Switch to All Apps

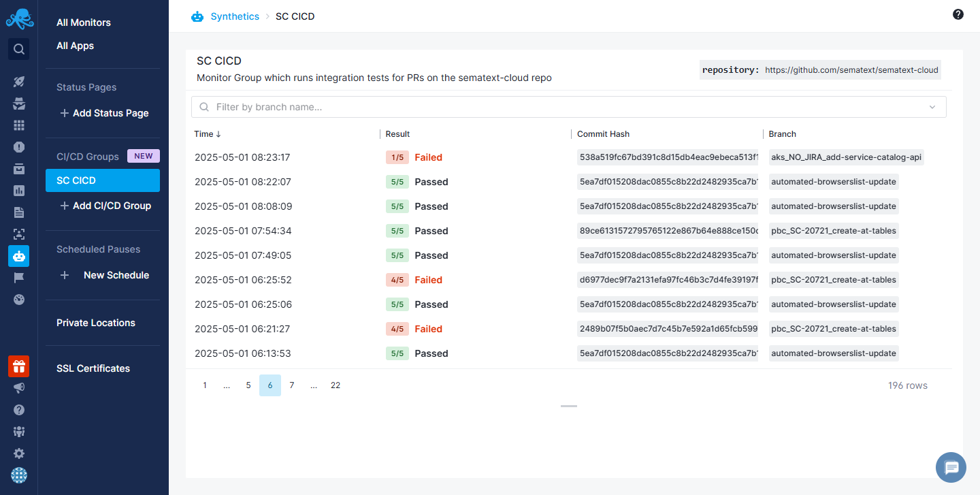point(75,46)
